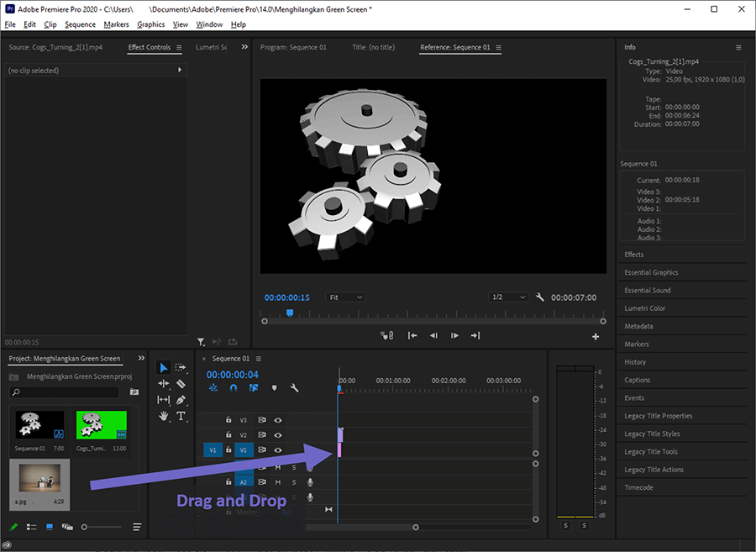Mute the A2 audio track
Image resolution: width=756 pixels, height=552 pixels.
pyautogui.click(x=278, y=482)
